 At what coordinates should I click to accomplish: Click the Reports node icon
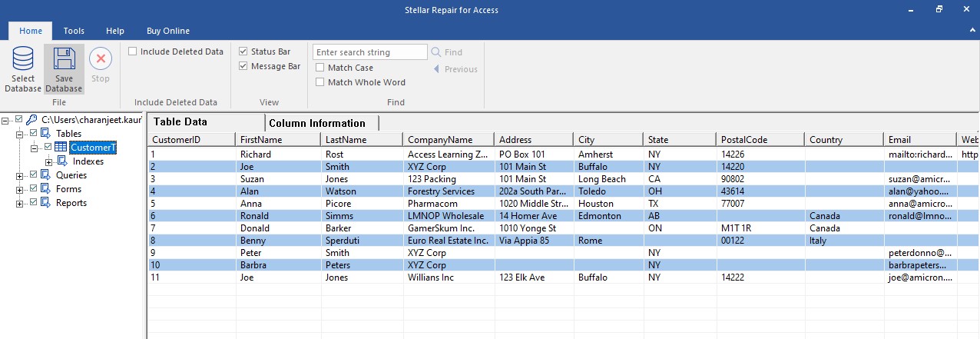click(x=45, y=203)
